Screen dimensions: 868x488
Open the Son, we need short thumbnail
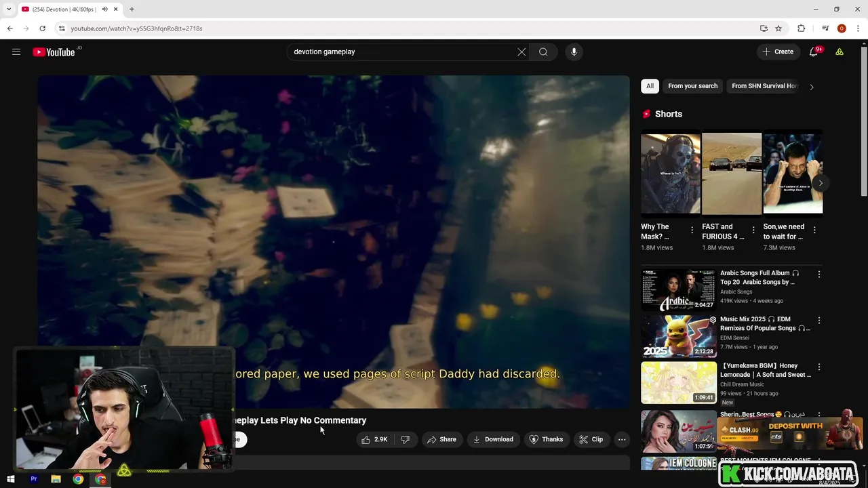click(x=793, y=174)
